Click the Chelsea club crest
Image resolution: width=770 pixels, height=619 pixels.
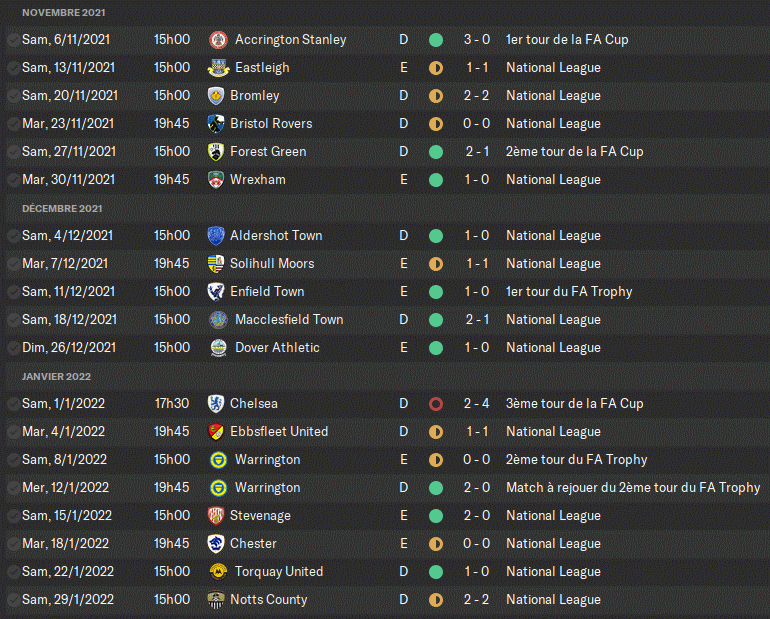(216, 404)
